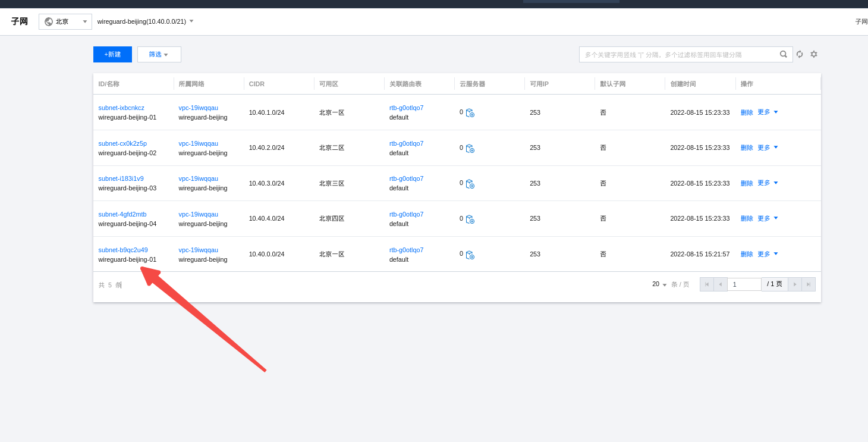
Task: Select CIDR cell 10.40.1.0/24
Action: [266, 112]
